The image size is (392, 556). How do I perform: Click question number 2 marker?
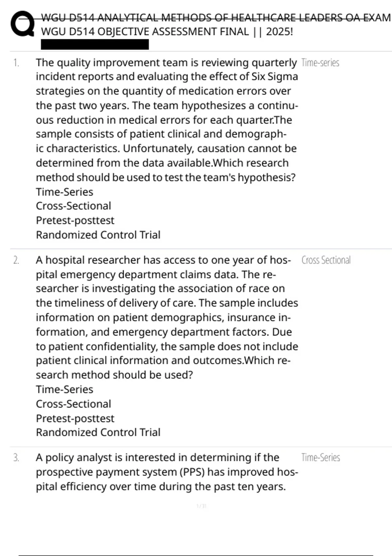coord(16,260)
